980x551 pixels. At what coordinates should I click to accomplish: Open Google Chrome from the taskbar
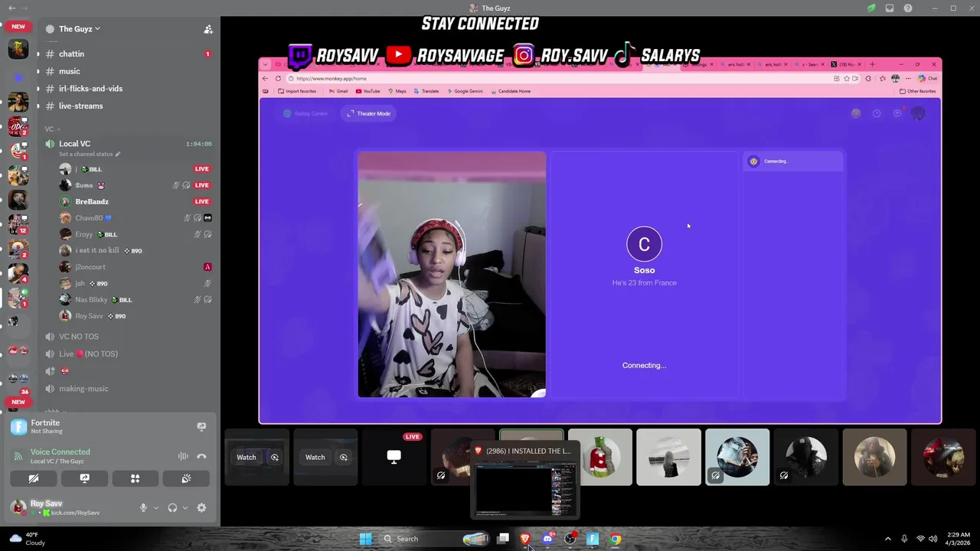coord(616,539)
